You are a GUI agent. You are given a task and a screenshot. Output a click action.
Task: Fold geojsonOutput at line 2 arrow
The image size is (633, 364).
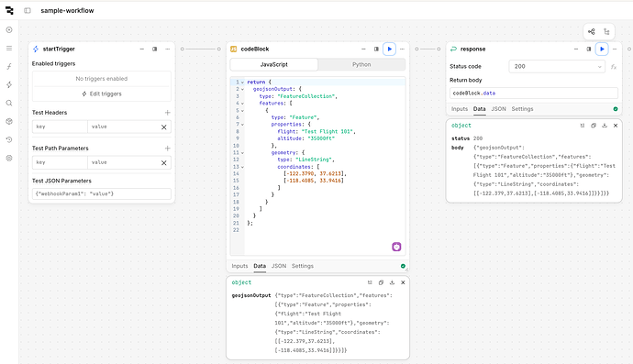click(242, 89)
